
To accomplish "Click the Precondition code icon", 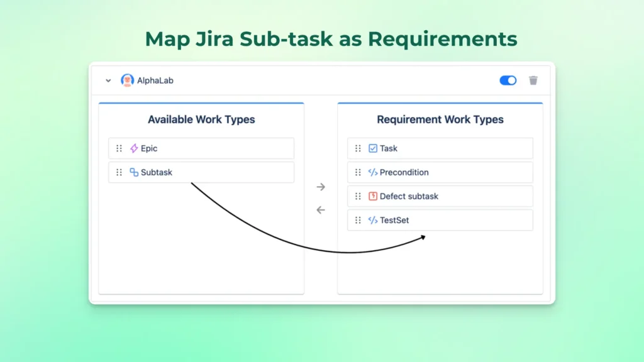I will [x=373, y=172].
